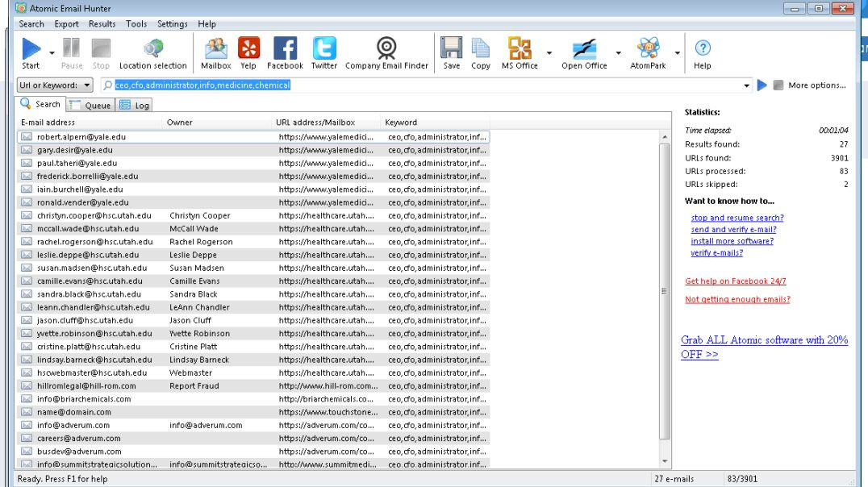The image size is (868, 487).
Task: Expand the Open Office dropdown arrow
Action: click(x=619, y=53)
